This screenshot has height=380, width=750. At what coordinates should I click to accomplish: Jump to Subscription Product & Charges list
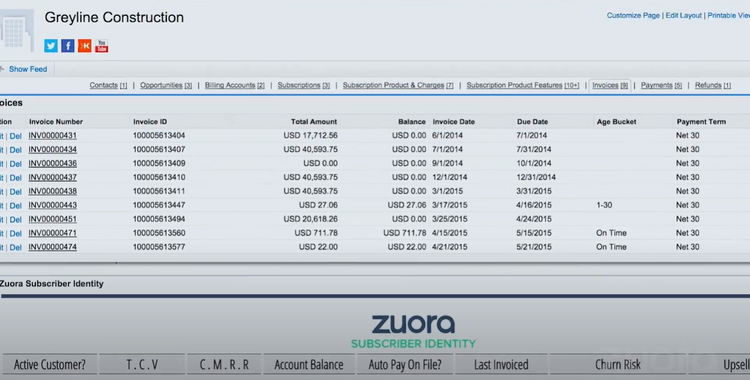pyautogui.click(x=398, y=85)
